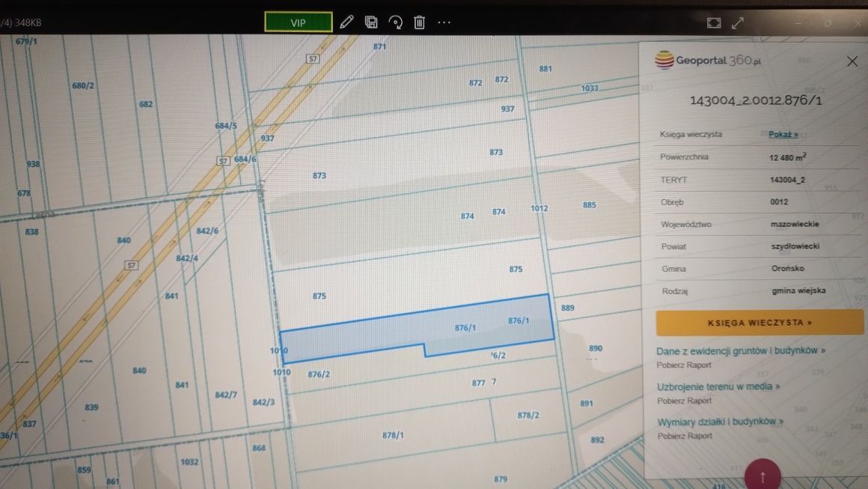Click parcel label 890 on map
This screenshot has width=868, height=489.
click(596, 348)
